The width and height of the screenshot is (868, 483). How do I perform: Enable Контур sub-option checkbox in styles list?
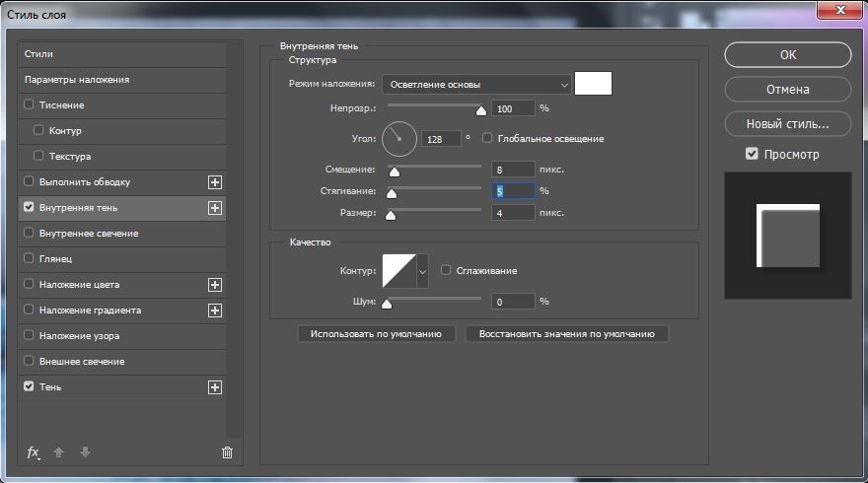coord(38,129)
